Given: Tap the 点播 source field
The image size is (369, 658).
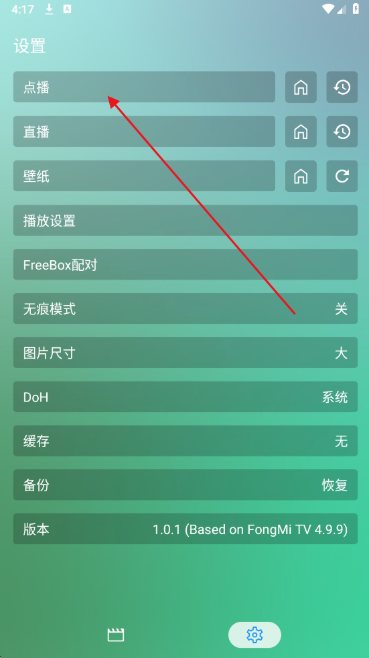Looking at the screenshot, I should coord(144,87).
